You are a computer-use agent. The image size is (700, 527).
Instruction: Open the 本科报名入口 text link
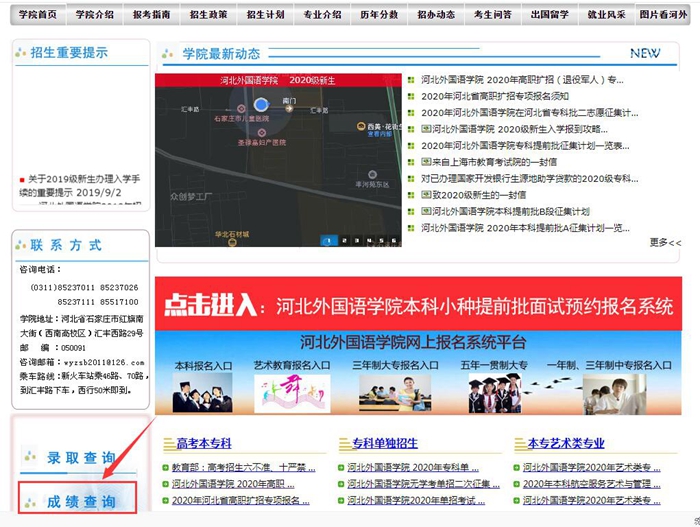(204, 366)
